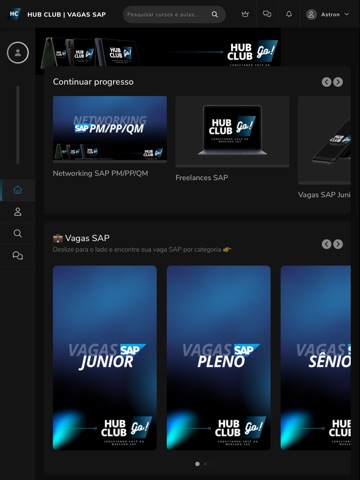
Task: Click the HC logo icon
Action: 14,14
